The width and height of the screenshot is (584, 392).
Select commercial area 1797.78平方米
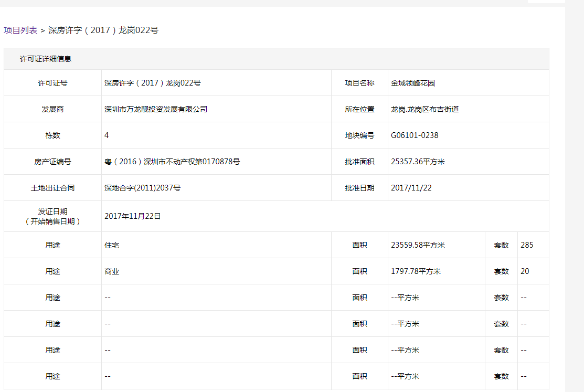[416, 271]
